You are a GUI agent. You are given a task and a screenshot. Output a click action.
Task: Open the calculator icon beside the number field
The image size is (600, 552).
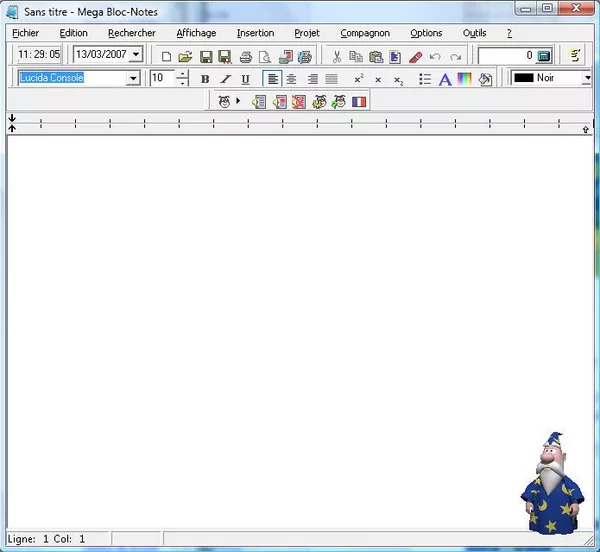tap(544, 56)
